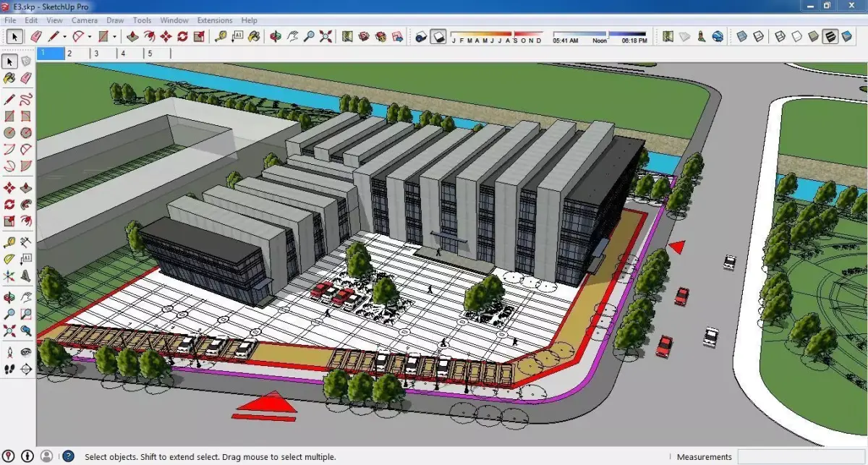Click the credits icon in status bar
This screenshot has height=465, width=868.
[27, 456]
